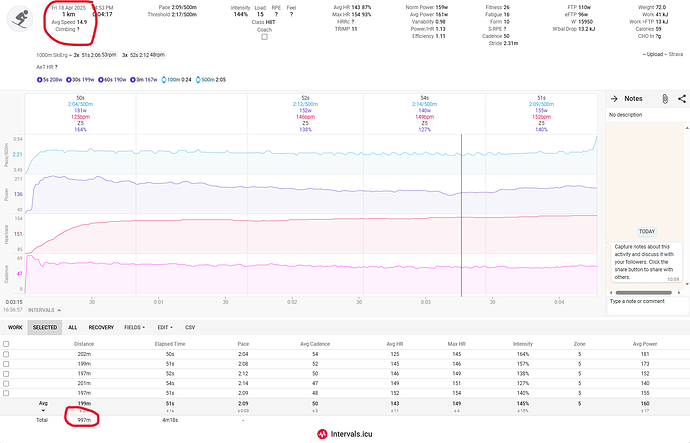Check the 197m 52s interval row checkbox
Screen dimensions: 690x443
pyautogui.click(x=6, y=373)
